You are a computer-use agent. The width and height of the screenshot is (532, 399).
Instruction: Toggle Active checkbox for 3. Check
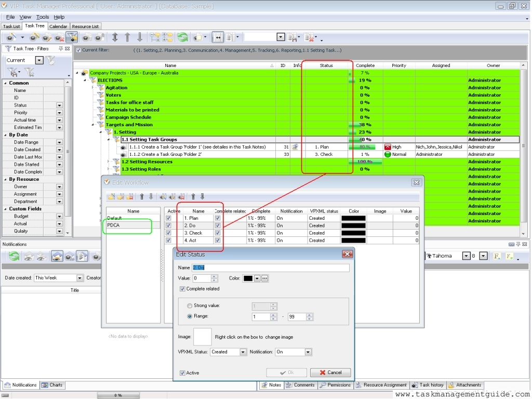tap(168, 233)
